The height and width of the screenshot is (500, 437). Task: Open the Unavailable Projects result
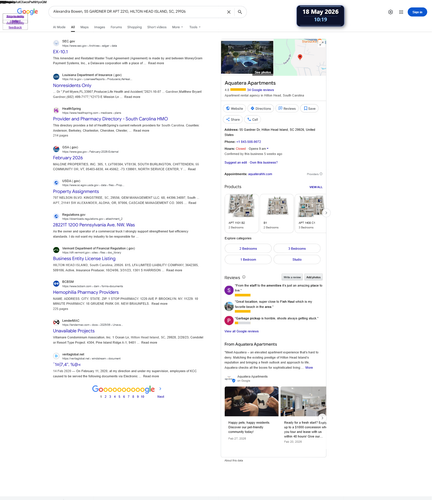pos(74,331)
